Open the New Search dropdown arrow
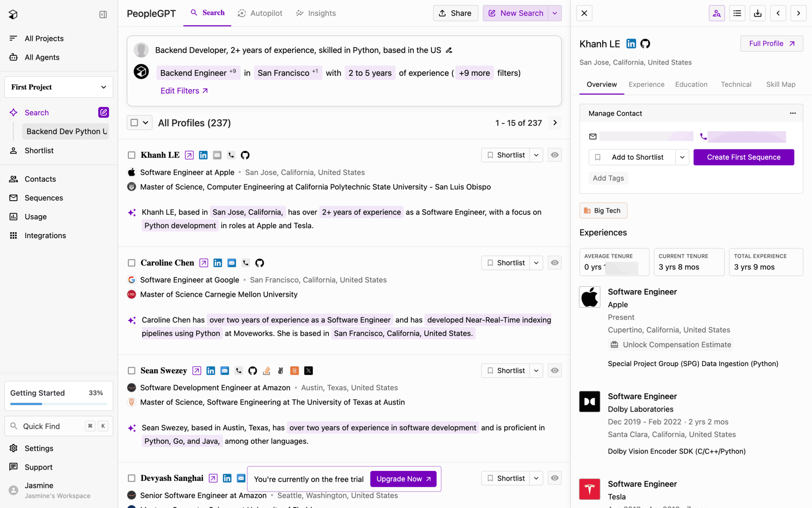This screenshot has height=508, width=812. (555, 13)
